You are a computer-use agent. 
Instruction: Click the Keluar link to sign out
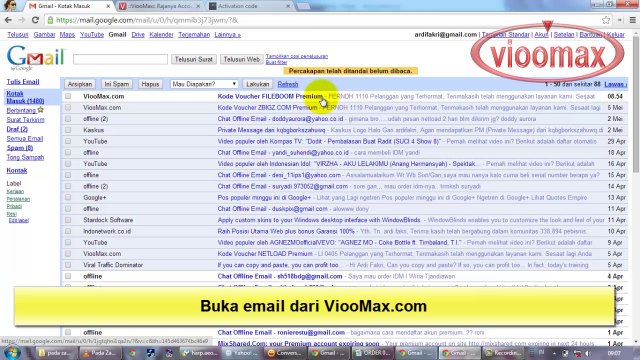coord(616,35)
